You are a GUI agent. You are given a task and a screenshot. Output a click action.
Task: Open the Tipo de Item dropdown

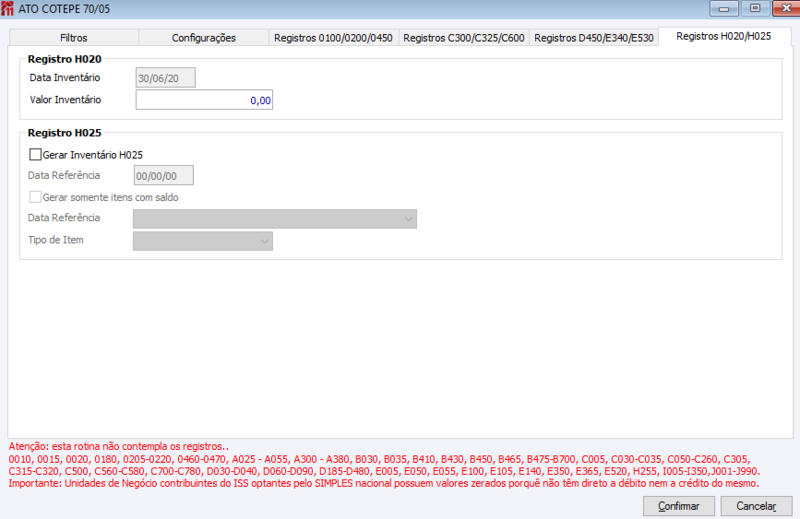203,241
